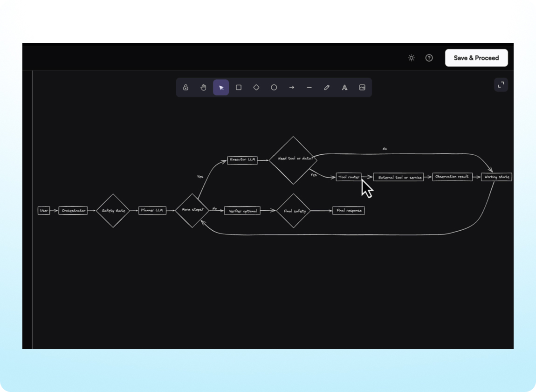The width and height of the screenshot is (536, 392).
Task: Select the Verifier optional box
Action: tap(242, 211)
